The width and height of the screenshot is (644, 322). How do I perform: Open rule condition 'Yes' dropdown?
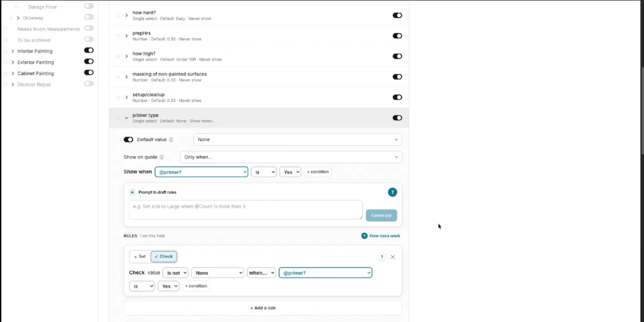pyautogui.click(x=168, y=286)
